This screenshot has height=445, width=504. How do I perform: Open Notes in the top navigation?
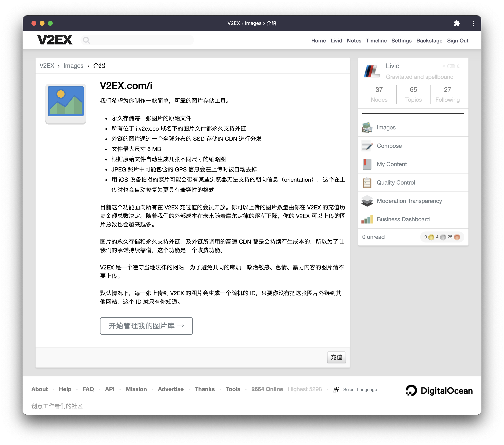[x=354, y=41]
